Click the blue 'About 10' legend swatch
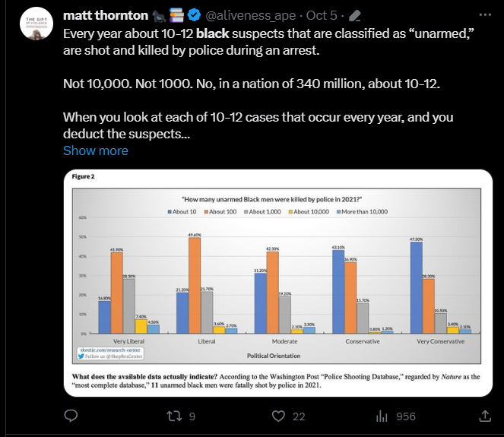The width and height of the screenshot is (504, 437). coord(169,211)
